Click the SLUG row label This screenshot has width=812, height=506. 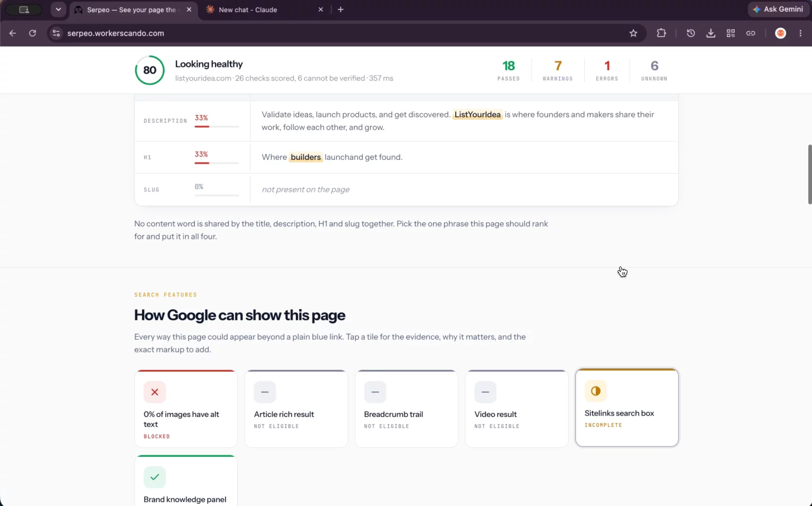point(151,190)
